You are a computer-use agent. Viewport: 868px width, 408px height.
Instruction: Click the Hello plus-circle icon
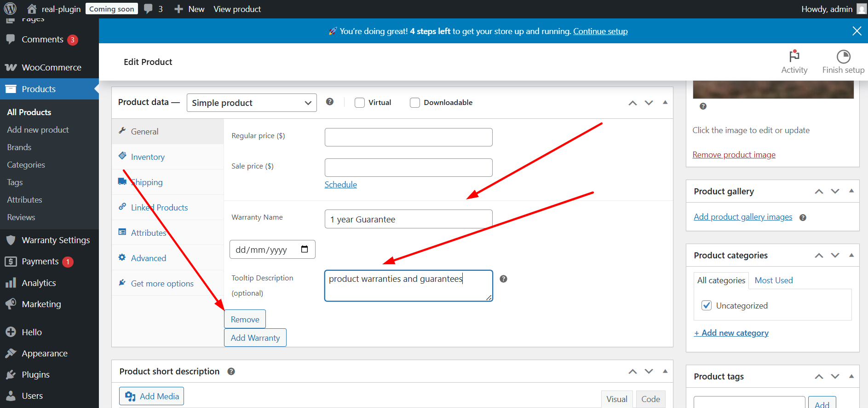[11, 332]
